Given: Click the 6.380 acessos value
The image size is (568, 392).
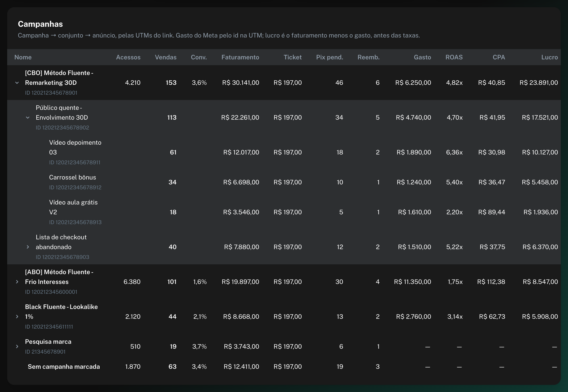Looking at the screenshot, I should coord(132,282).
